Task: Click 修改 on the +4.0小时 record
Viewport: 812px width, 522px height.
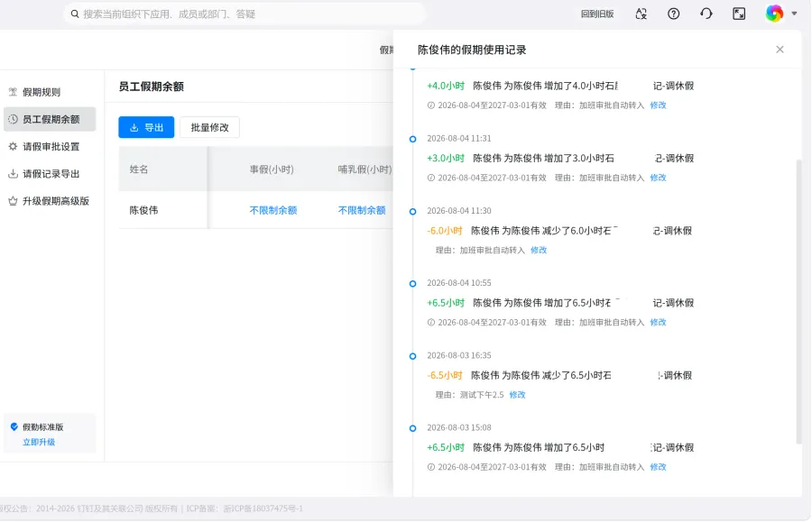Action: (659, 105)
